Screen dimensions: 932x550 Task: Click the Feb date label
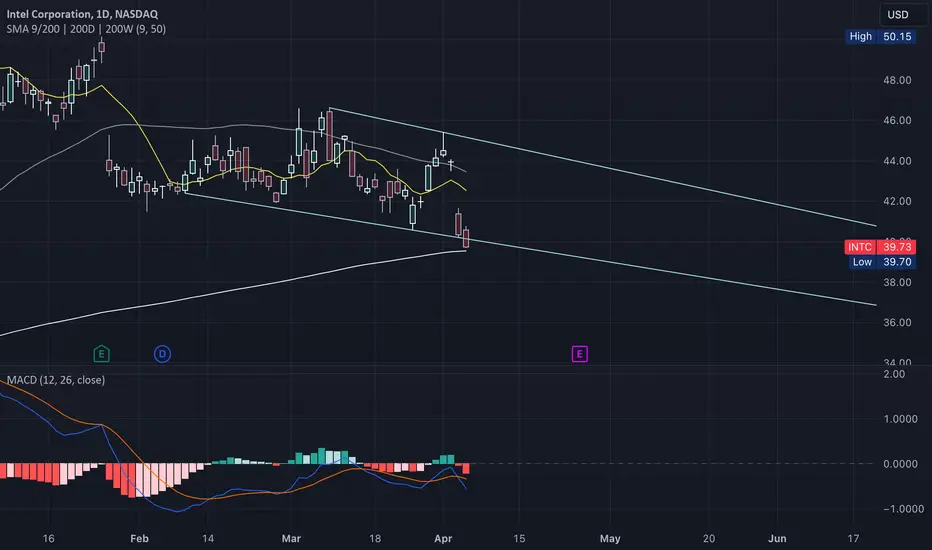[x=139, y=538]
